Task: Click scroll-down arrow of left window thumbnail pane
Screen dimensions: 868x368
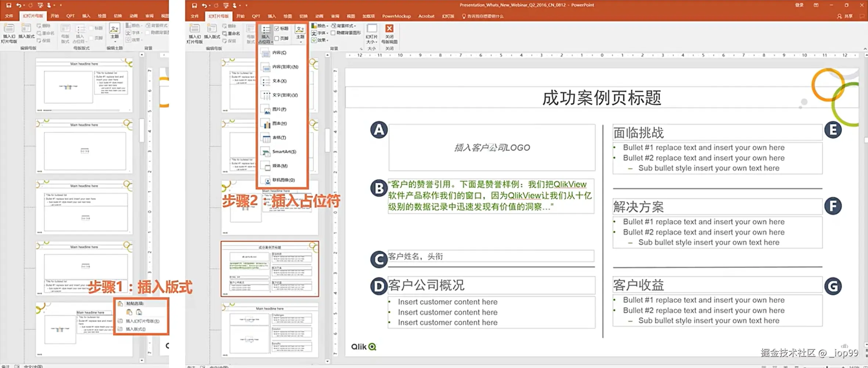Action: pyautogui.click(x=142, y=361)
